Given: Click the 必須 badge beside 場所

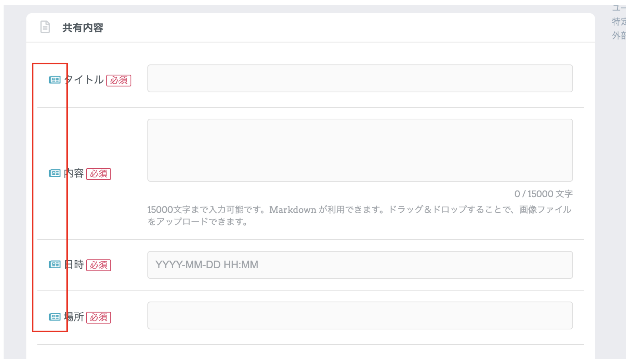Looking at the screenshot, I should [x=99, y=318].
